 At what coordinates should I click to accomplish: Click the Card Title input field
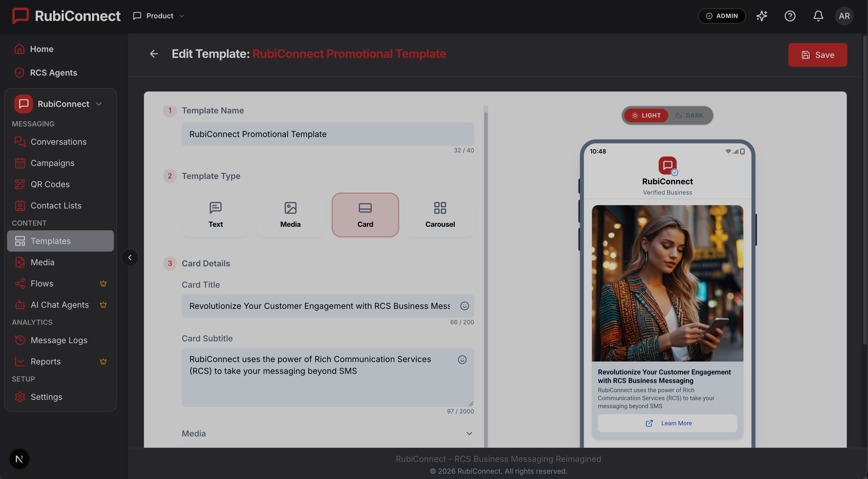point(327,306)
